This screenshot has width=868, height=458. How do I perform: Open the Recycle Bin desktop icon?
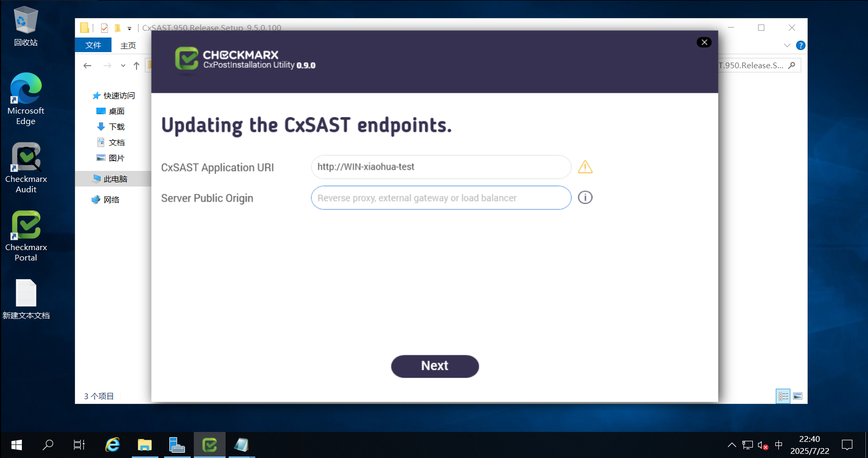[26, 26]
